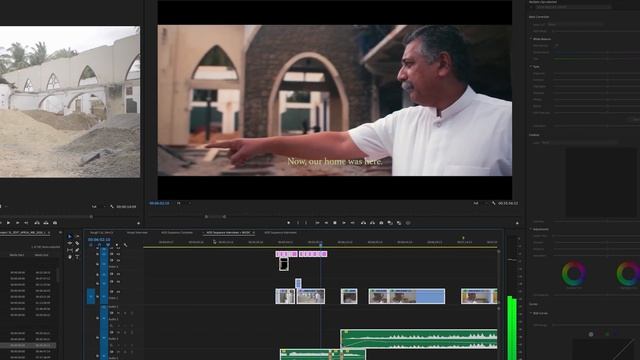Screen dimensions: 640x360
Task: Collapse the Tone section in Lumetri
Action: pos(531,67)
